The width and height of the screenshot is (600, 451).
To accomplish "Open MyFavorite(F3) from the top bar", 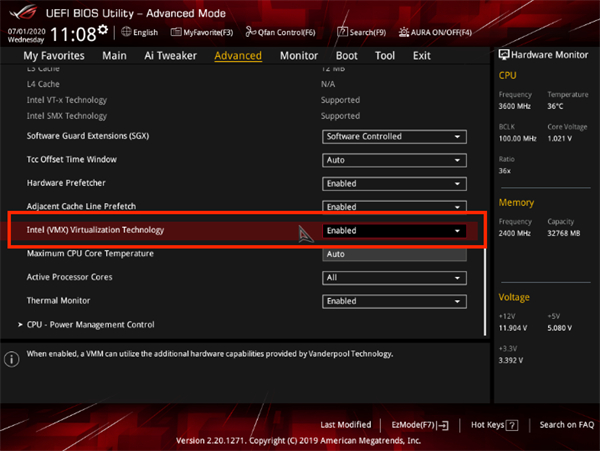I will (x=173, y=32).
